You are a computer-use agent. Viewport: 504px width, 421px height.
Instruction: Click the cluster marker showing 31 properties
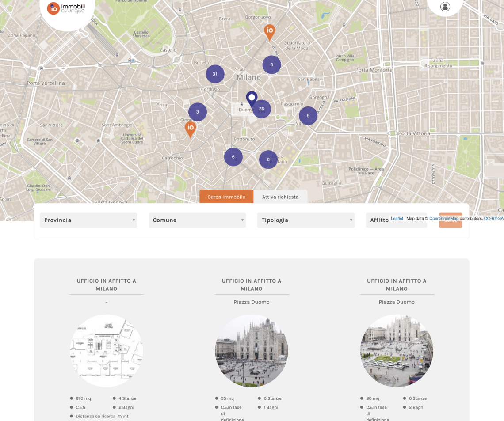tap(215, 74)
